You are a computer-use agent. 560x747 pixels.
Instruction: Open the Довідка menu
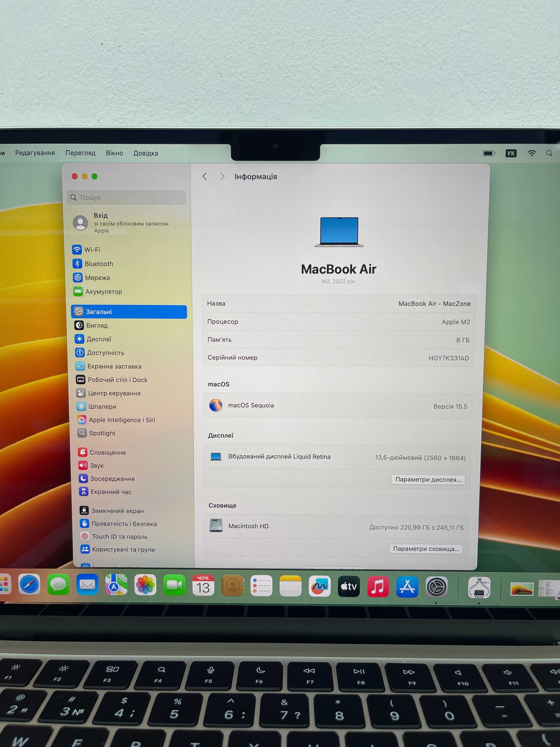tap(146, 153)
